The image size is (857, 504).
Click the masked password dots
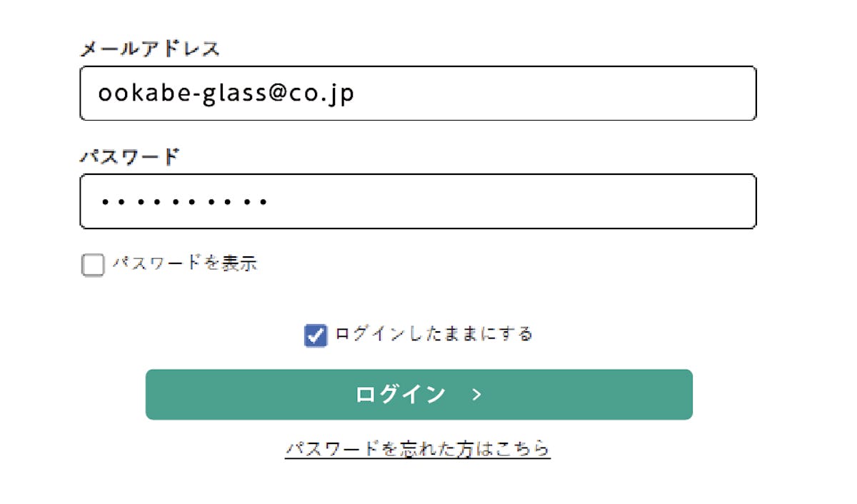(x=184, y=202)
